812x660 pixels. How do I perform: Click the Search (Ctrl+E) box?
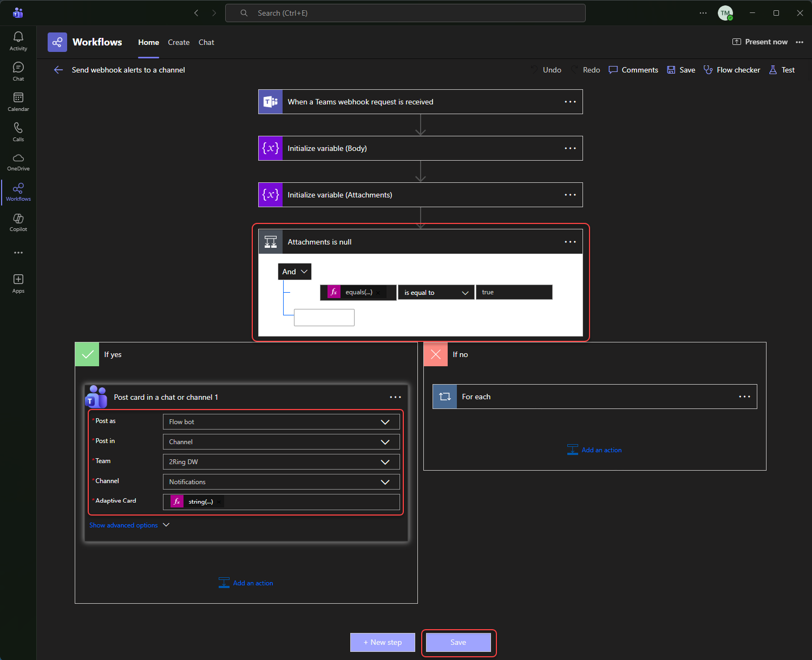pyautogui.click(x=405, y=13)
